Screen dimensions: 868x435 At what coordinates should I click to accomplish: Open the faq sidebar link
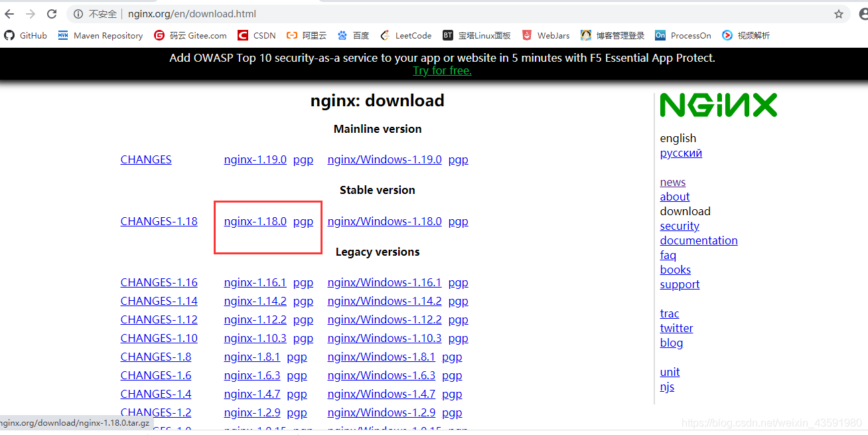[x=668, y=255]
